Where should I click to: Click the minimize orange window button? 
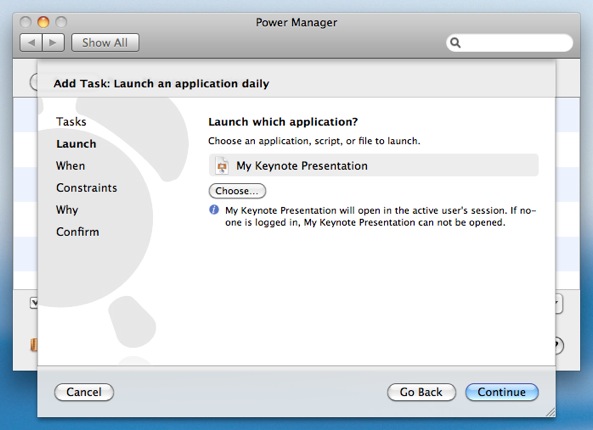click(x=43, y=22)
